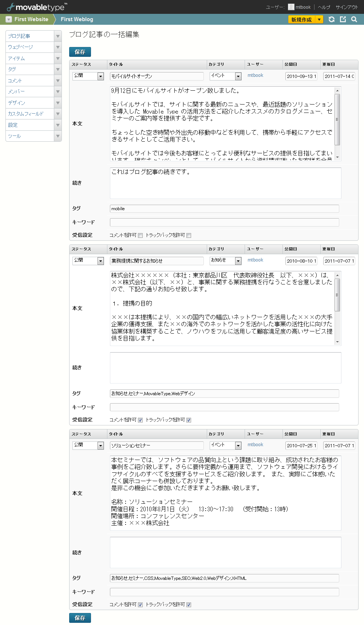This screenshot has height=625, width=364.
Task: Expand the ブログ記事 sidebar menu arrow
Action: [58, 36]
